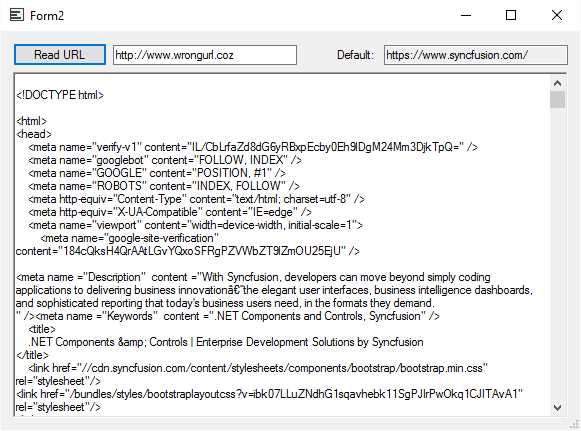Click the URL input field containing wrongurl.coz
The width and height of the screenshot is (581, 431).
coord(205,55)
